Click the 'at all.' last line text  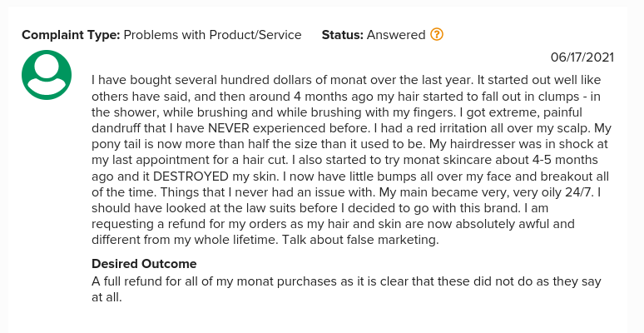[x=107, y=297]
